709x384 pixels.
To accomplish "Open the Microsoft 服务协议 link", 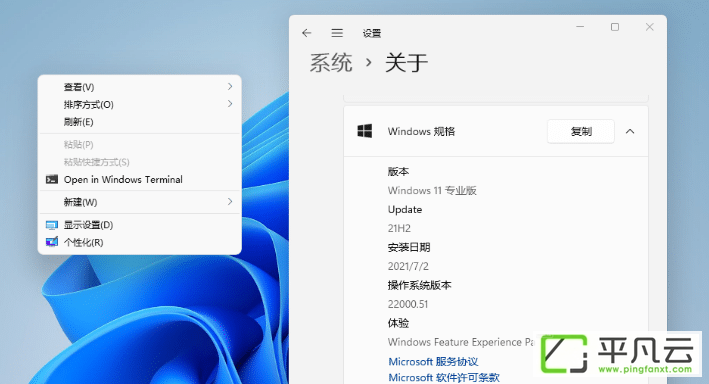I will pos(433,361).
